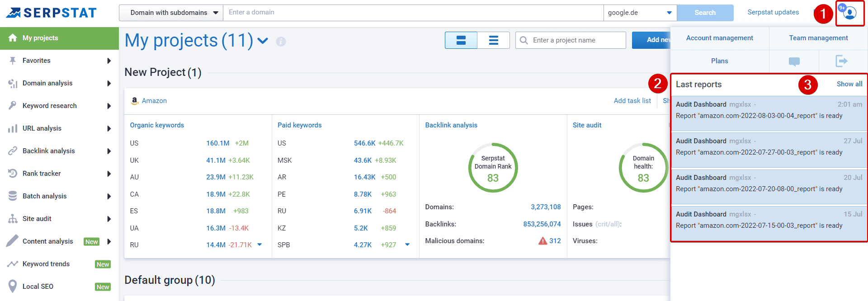Click the 9+ notification badge
868x301 pixels.
coord(842,8)
